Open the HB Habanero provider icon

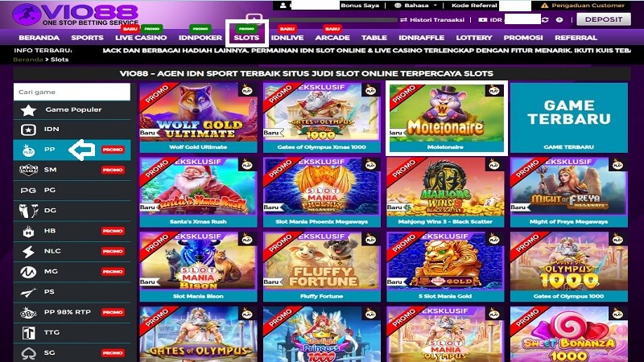pos(28,232)
